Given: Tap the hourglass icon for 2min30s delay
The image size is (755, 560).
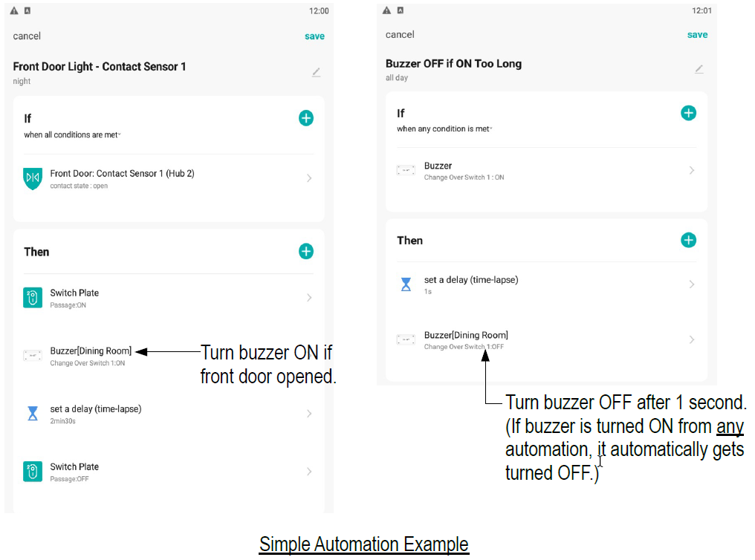Looking at the screenshot, I should coord(33,414).
